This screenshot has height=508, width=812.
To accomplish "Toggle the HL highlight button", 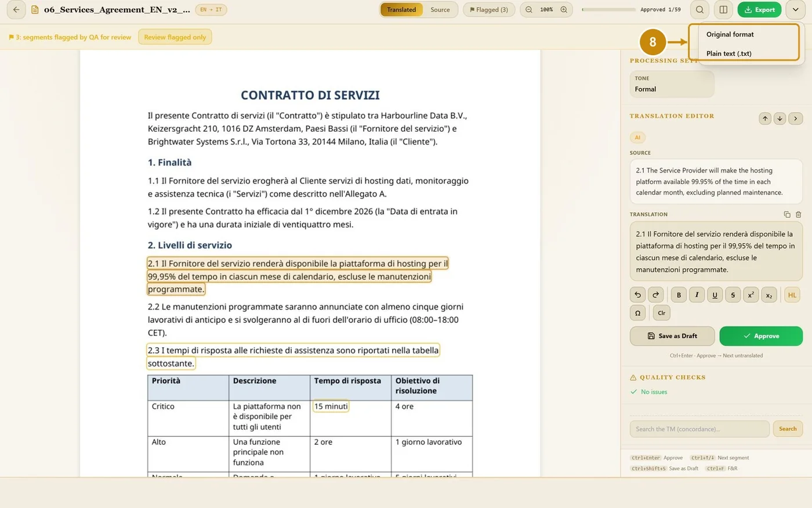I will [x=792, y=295].
